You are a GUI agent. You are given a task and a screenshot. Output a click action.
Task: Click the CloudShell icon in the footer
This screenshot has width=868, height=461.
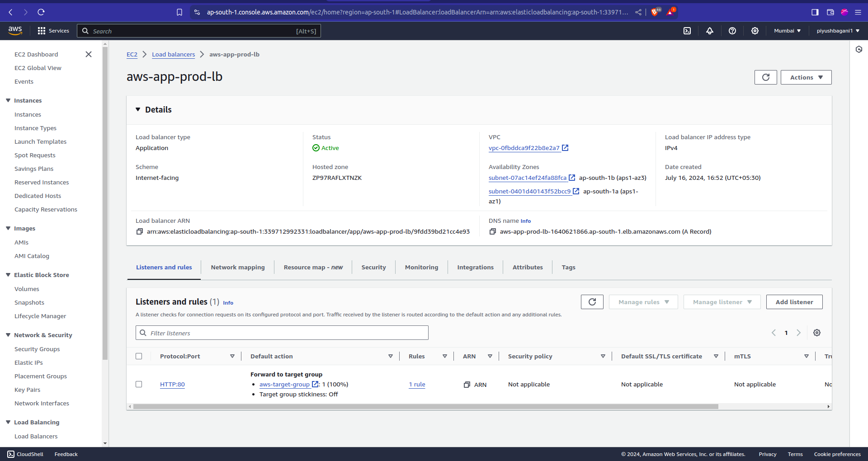point(11,454)
